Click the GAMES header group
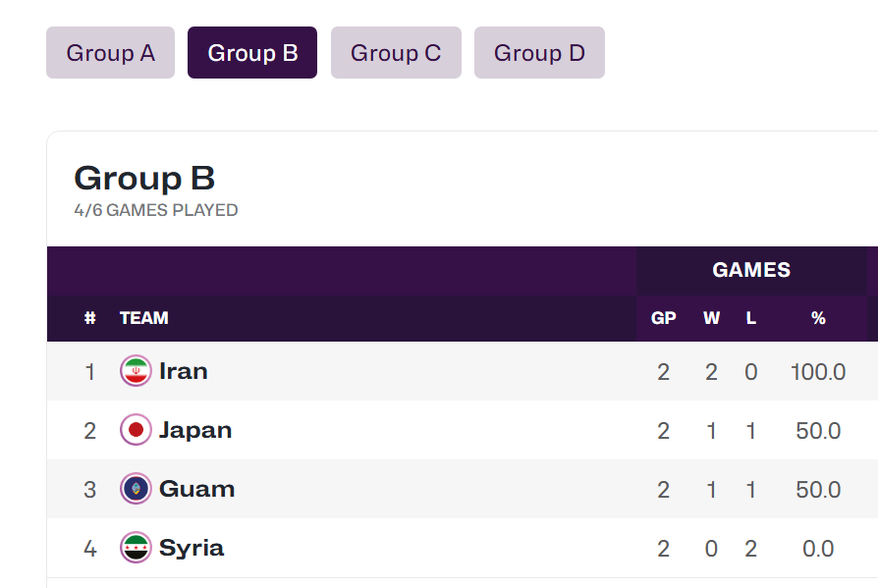 pos(751,270)
